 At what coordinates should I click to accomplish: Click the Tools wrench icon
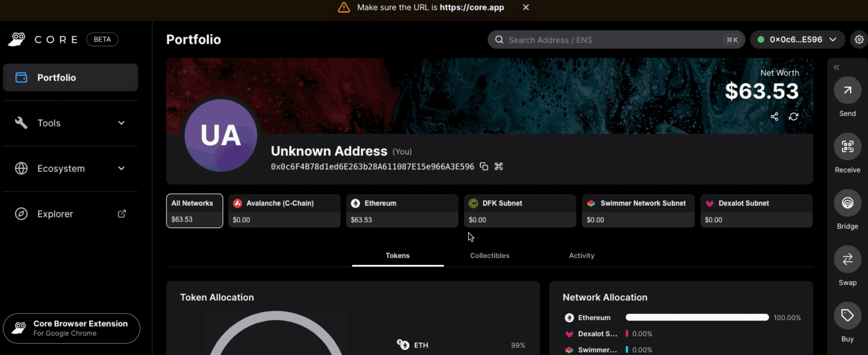21,122
